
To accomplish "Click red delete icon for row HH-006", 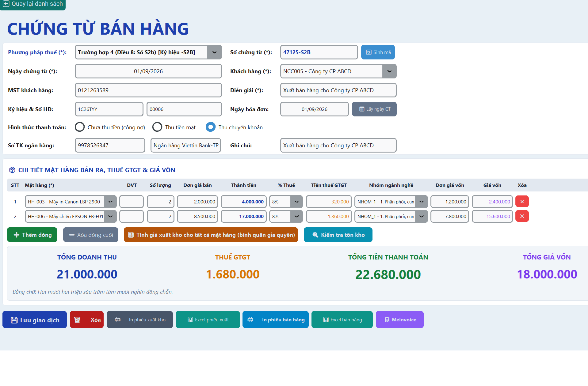I will 522,216.
